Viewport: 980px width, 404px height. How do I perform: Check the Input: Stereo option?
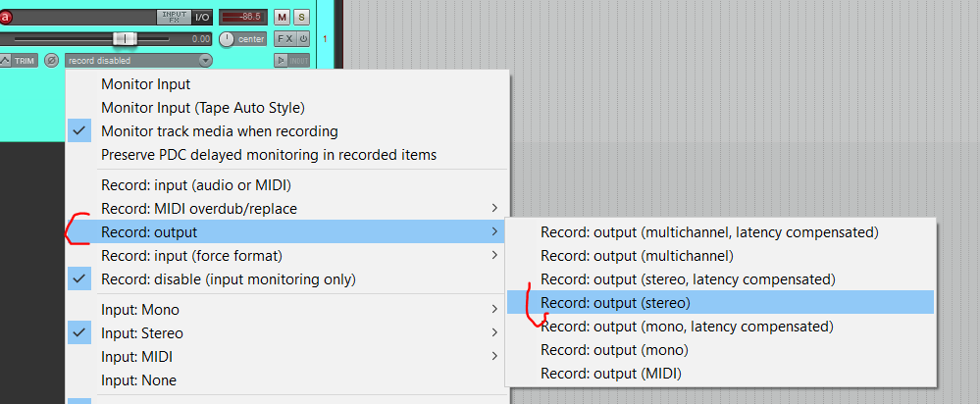(x=139, y=333)
